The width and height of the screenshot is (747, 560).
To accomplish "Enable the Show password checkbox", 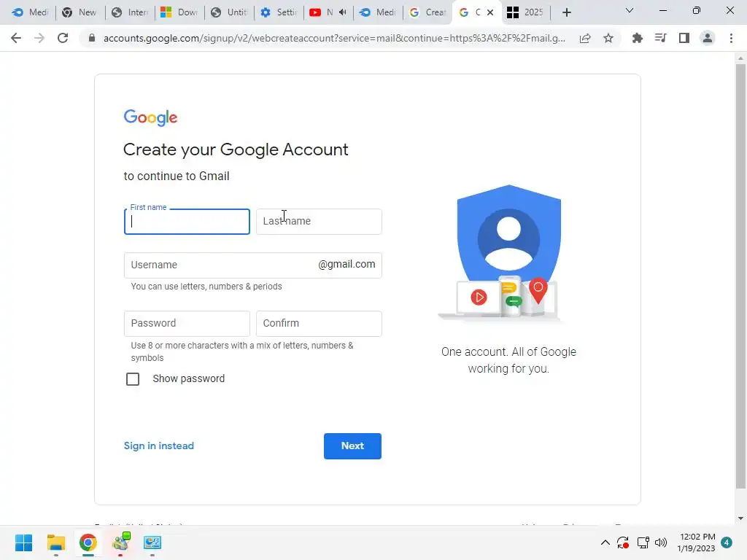I will [133, 379].
